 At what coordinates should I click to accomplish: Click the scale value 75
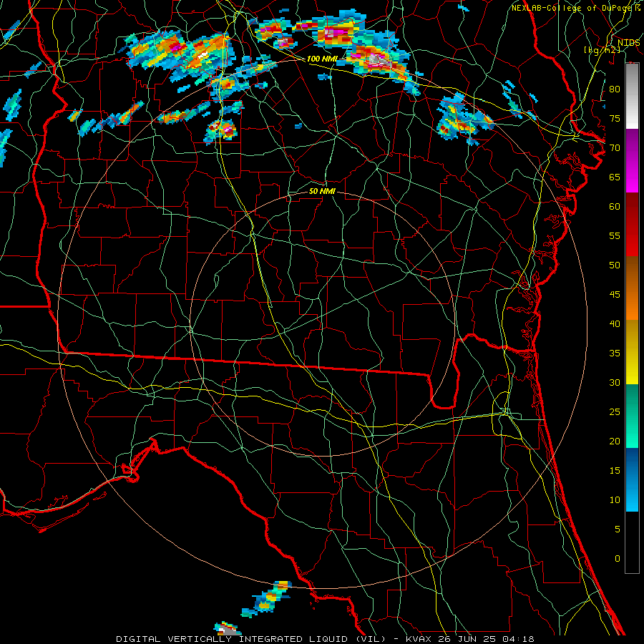click(x=615, y=118)
